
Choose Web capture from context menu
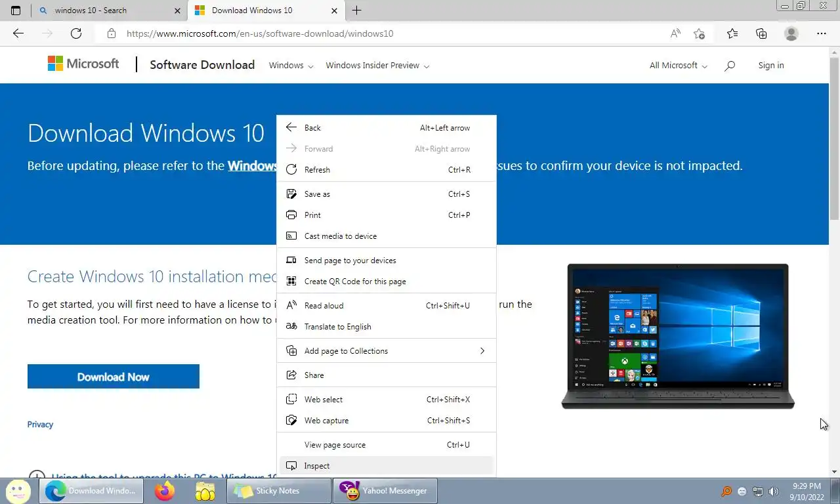coord(387,421)
